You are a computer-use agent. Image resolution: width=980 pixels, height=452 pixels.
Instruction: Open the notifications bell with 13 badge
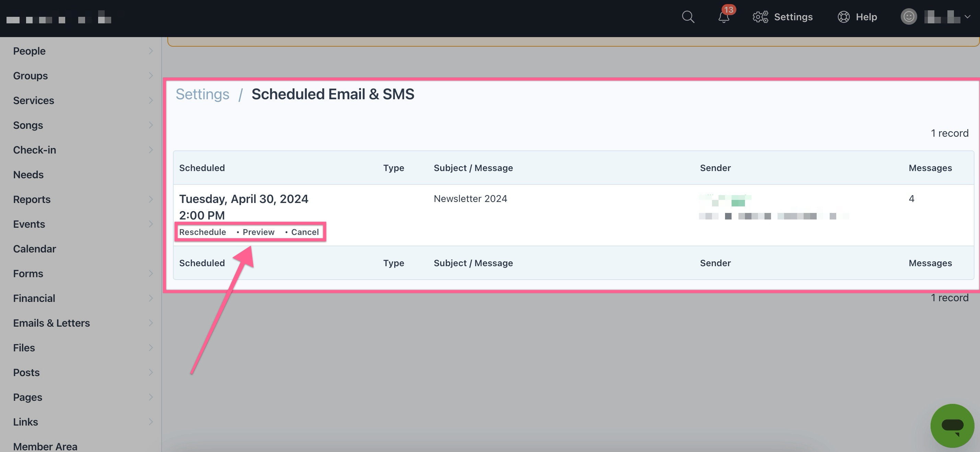(x=724, y=17)
